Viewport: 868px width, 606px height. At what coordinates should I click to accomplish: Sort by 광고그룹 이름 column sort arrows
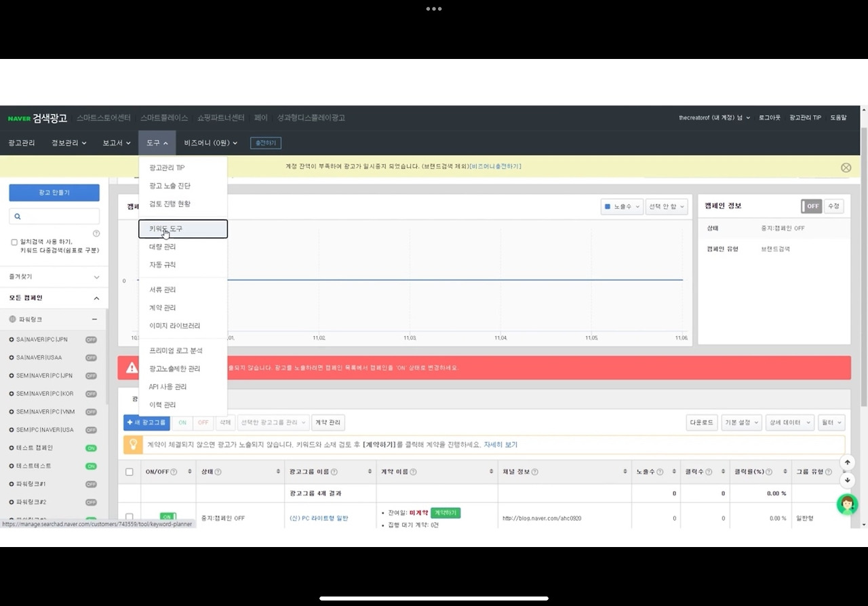[x=370, y=472]
